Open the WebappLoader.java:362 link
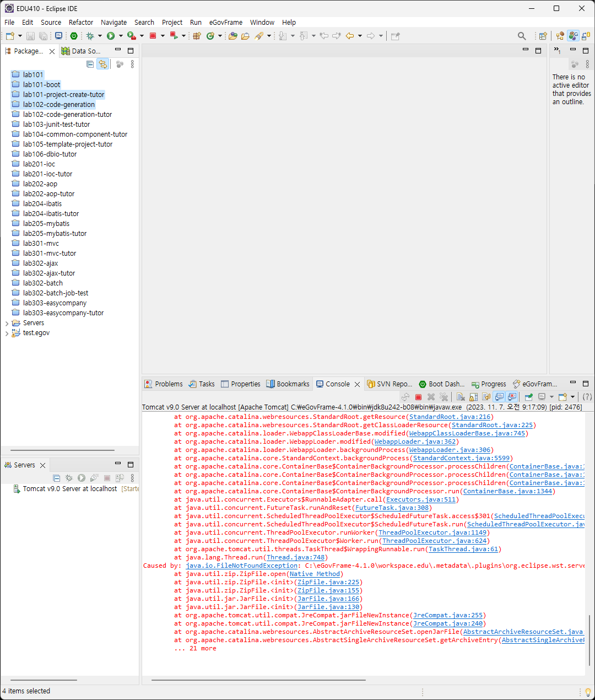Viewport: 595px width, 700px height. tap(415, 441)
